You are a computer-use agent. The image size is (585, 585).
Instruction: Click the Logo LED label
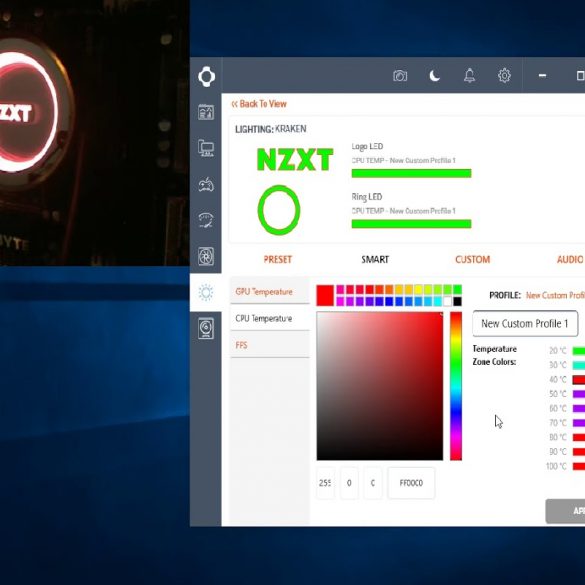pyautogui.click(x=367, y=146)
